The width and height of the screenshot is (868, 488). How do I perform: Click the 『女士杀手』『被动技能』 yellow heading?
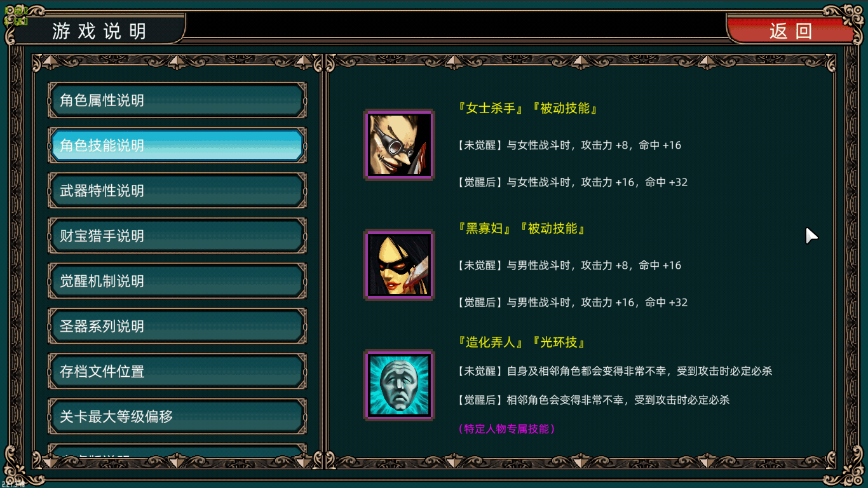tap(527, 108)
